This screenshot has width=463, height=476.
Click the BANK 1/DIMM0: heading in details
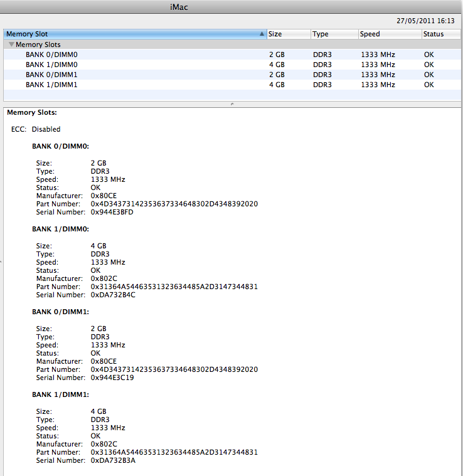[x=60, y=229]
